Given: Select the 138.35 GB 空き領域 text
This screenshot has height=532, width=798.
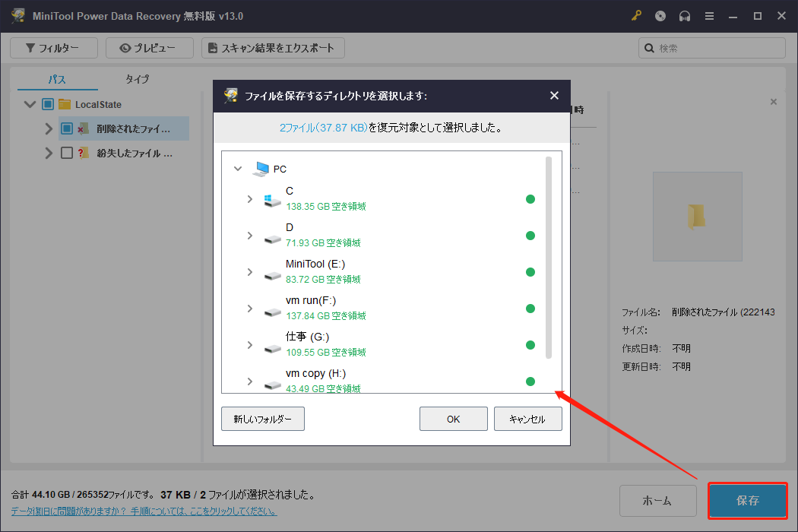Looking at the screenshot, I should [x=326, y=207].
